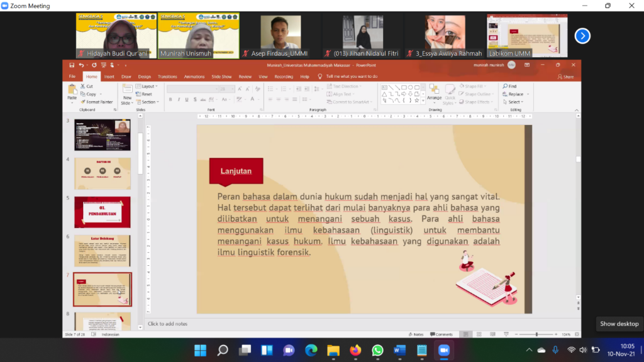Adjust the zoom slider in the status bar
Image resolution: width=644 pixels, height=362 pixels.
536,334
